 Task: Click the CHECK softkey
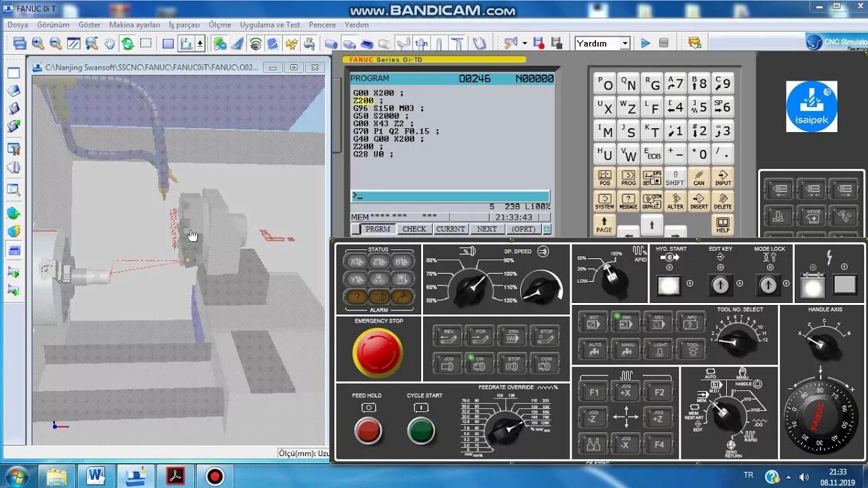pyautogui.click(x=414, y=229)
